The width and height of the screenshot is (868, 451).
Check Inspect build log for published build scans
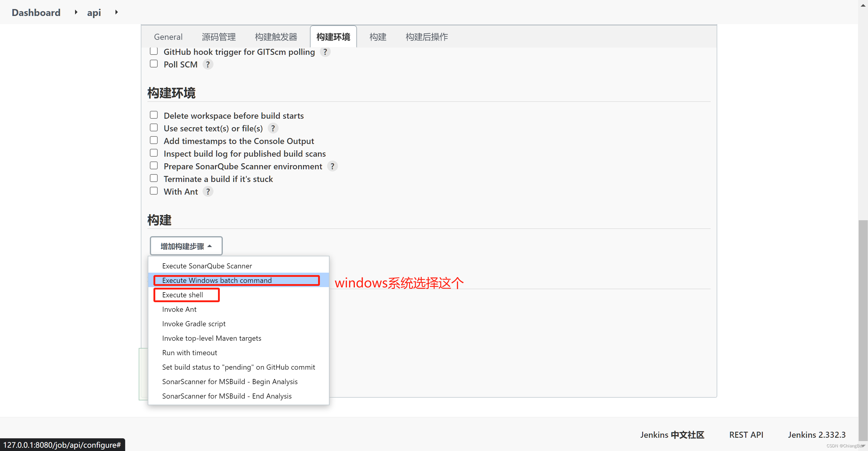pos(154,153)
